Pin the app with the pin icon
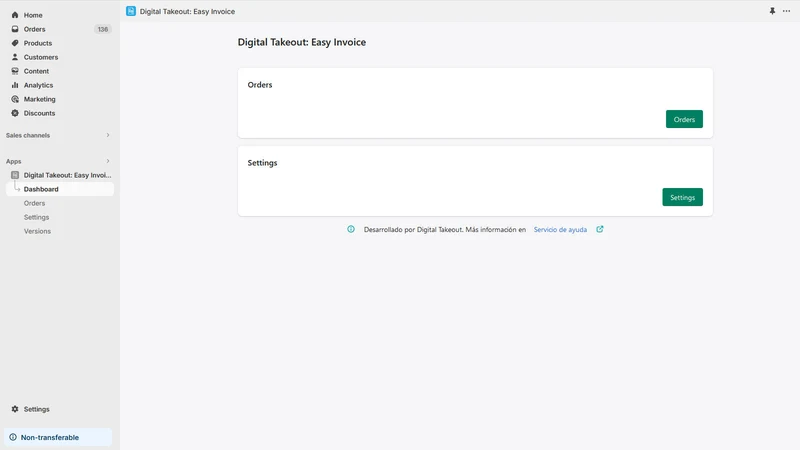800x450 pixels. 772,11
